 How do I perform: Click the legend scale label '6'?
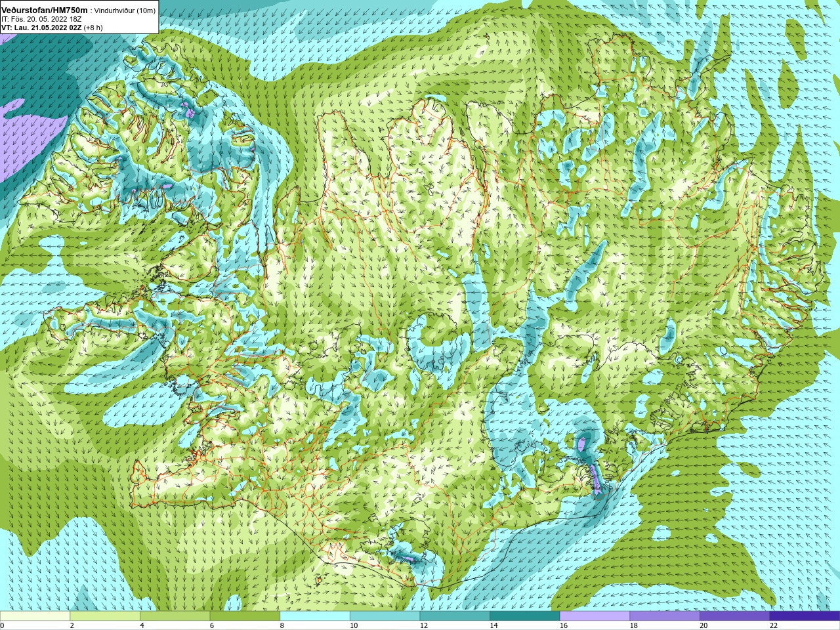click(212, 625)
